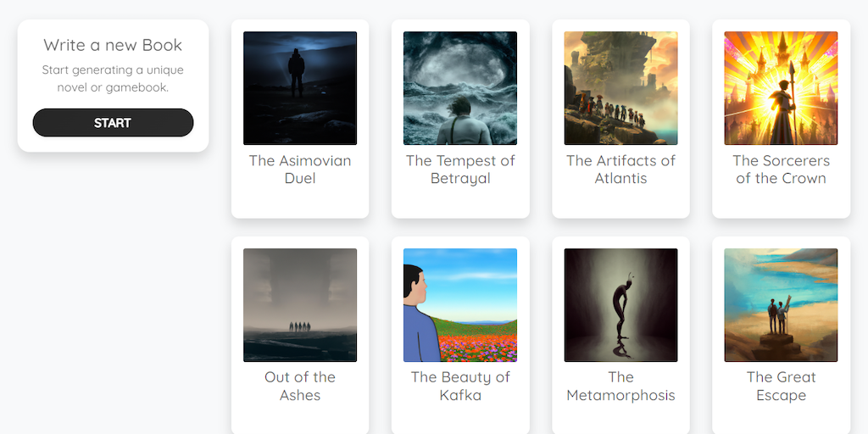Image resolution: width=868 pixels, height=434 pixels.
Task: Select The Artifacts of Atlantis cover image
Action: click(x=620, y=88)
